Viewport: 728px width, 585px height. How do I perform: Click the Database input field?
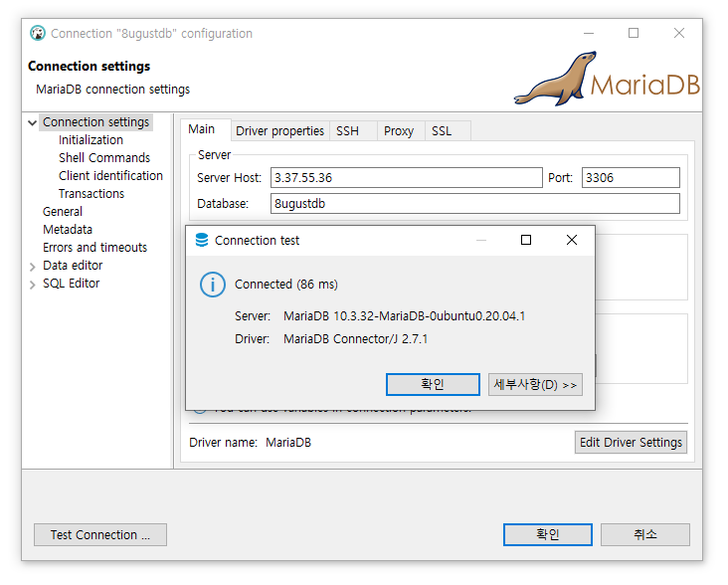(475, 204)
